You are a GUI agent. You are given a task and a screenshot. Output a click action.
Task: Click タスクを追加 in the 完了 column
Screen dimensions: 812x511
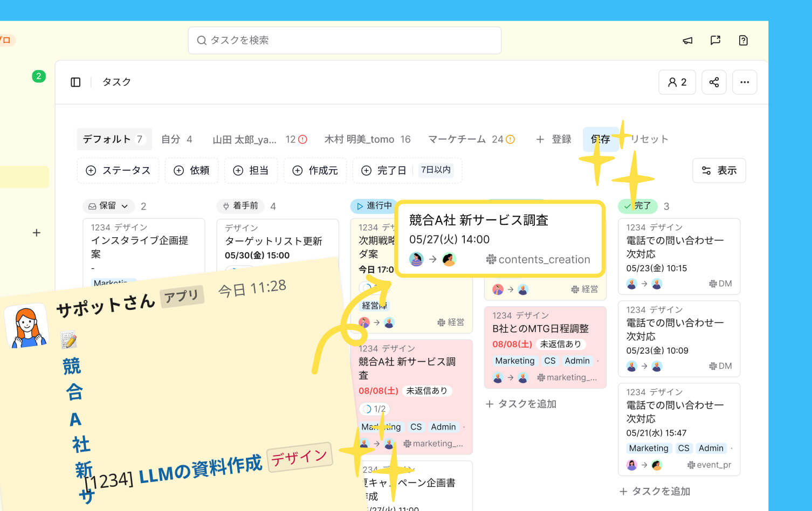655,491
